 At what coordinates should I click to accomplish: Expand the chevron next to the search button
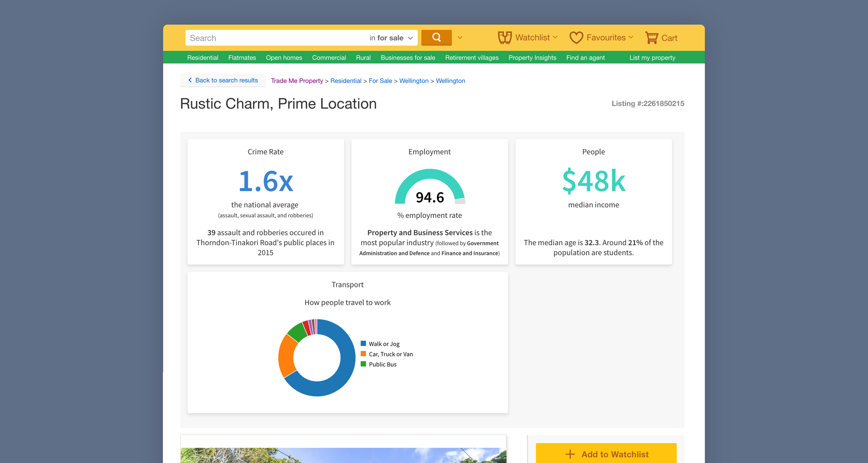[459, 37]
